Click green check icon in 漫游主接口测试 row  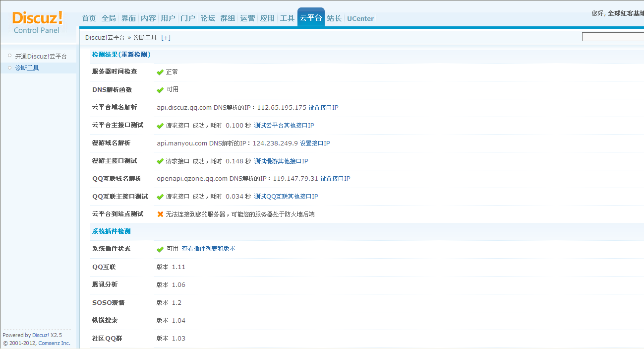pos(160,161)
